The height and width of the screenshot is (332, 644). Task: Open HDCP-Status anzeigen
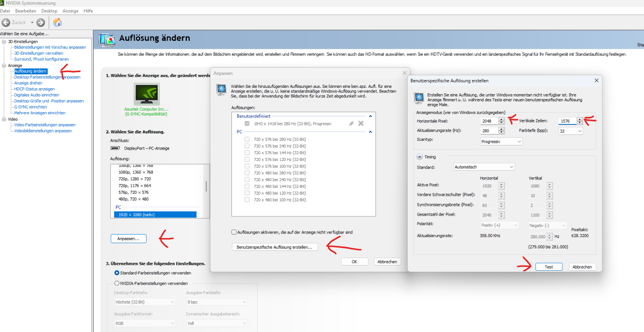coord(34,89)
